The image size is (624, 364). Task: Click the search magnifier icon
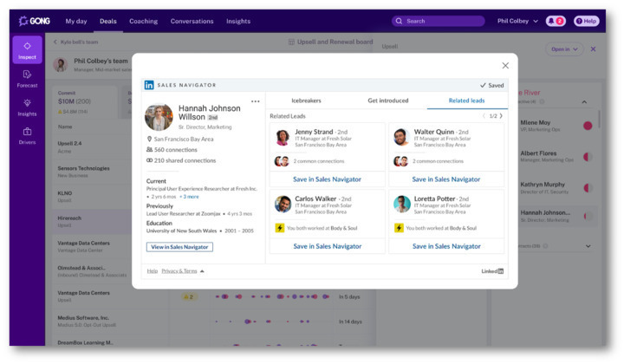[399, 21]
